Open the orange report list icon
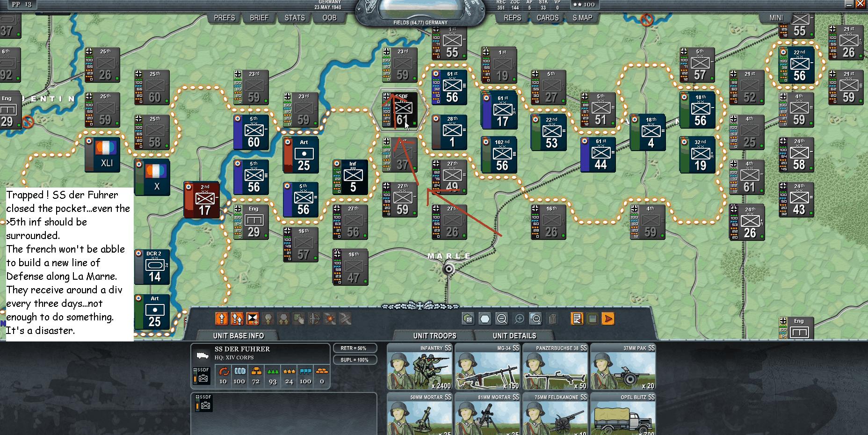 577,319
